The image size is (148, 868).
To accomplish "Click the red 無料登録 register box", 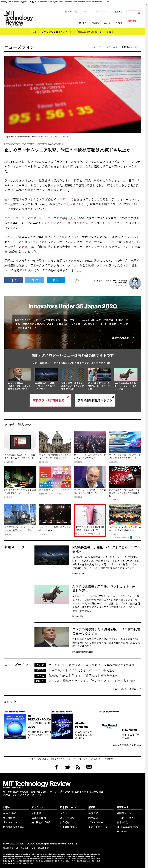I will click(x=133, y=17).
